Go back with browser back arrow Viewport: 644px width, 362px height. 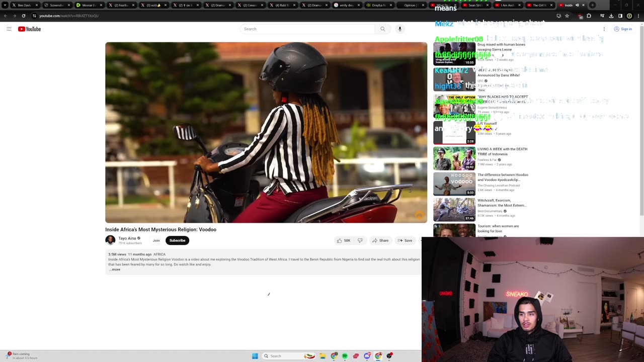coord(6,16)
